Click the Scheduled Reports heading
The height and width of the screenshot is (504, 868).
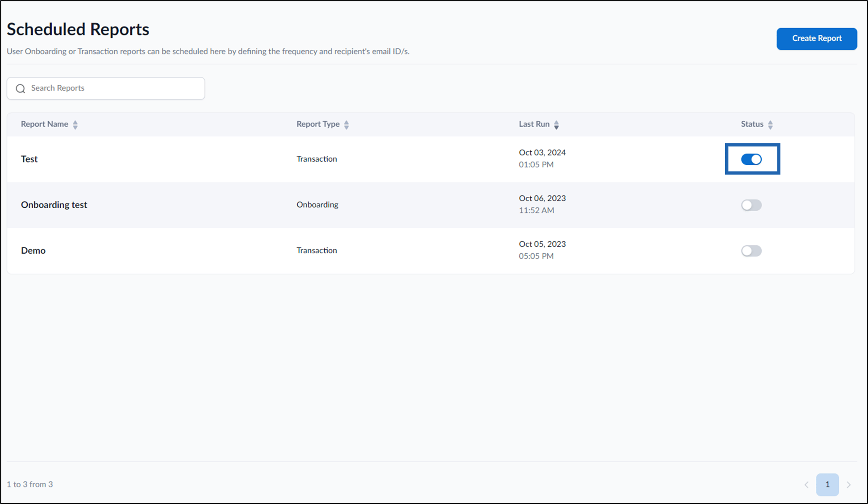tap(78, 29)
